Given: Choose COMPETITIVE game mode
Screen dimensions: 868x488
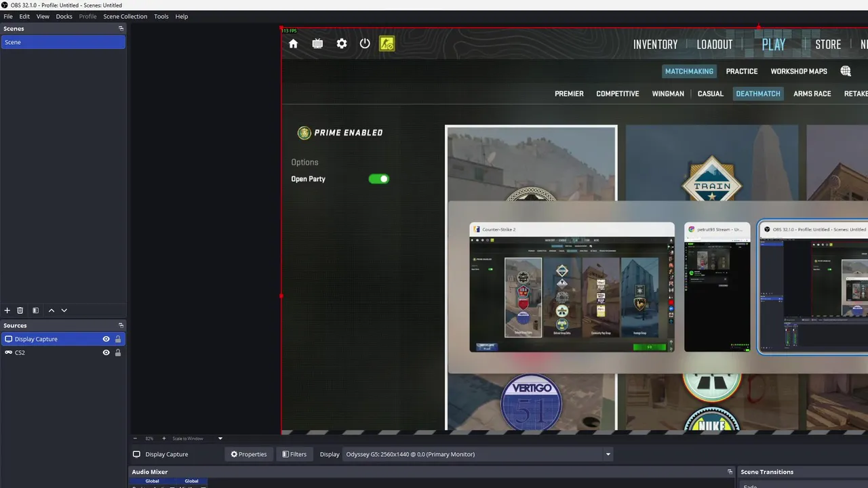Looking at the screenshot, I should click(618, 94).
